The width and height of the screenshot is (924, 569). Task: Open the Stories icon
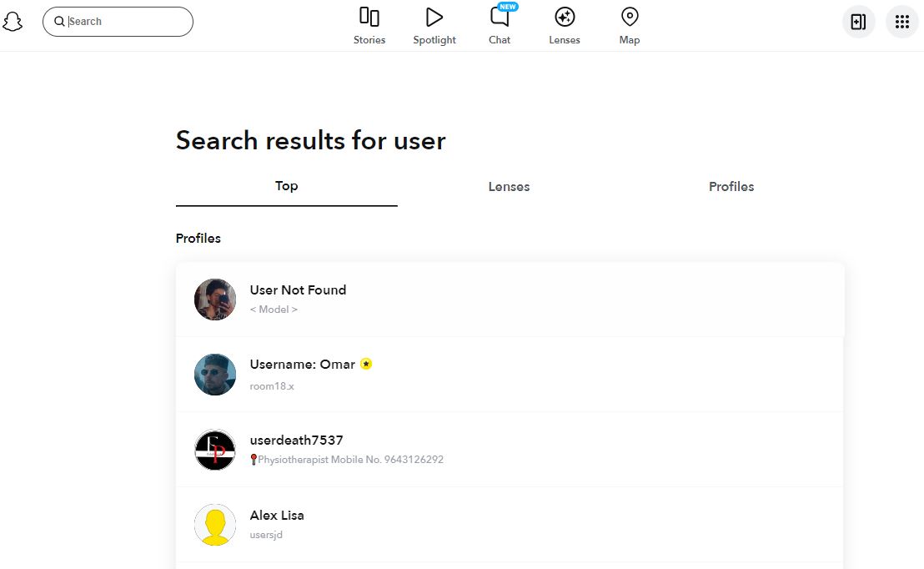pyautogui.click(x=369, y=17)
